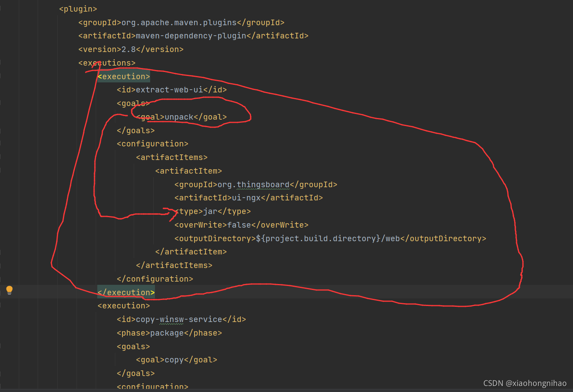Click the highlighted closing </execution> tag
The width and height of the screenshot is (573, 392).
click(126, 292)
